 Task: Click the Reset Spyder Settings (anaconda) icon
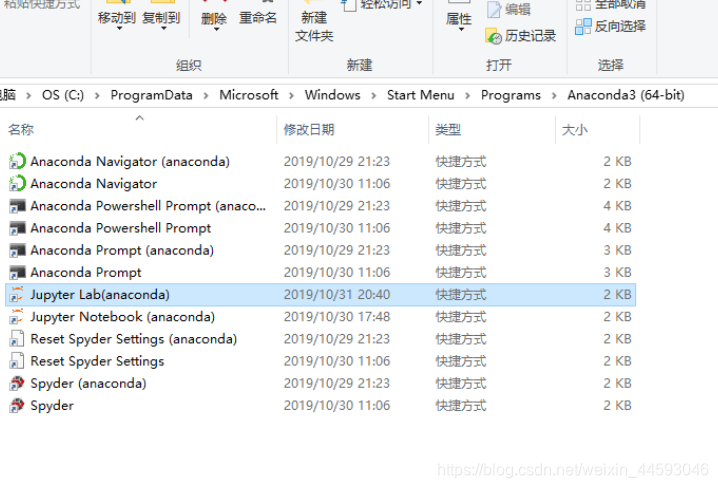click(16, 339)
